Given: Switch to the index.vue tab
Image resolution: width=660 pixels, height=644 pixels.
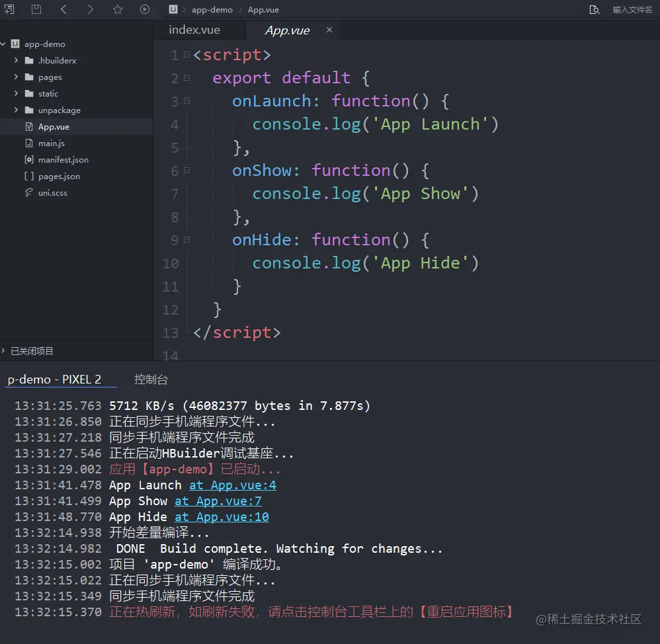Looking at the screenshot, I should (194, 30).
